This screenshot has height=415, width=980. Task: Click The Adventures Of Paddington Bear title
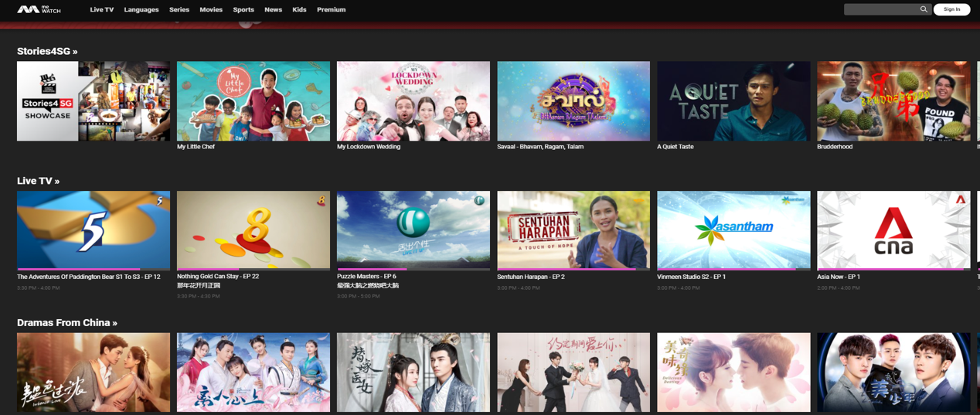[89, 277]
